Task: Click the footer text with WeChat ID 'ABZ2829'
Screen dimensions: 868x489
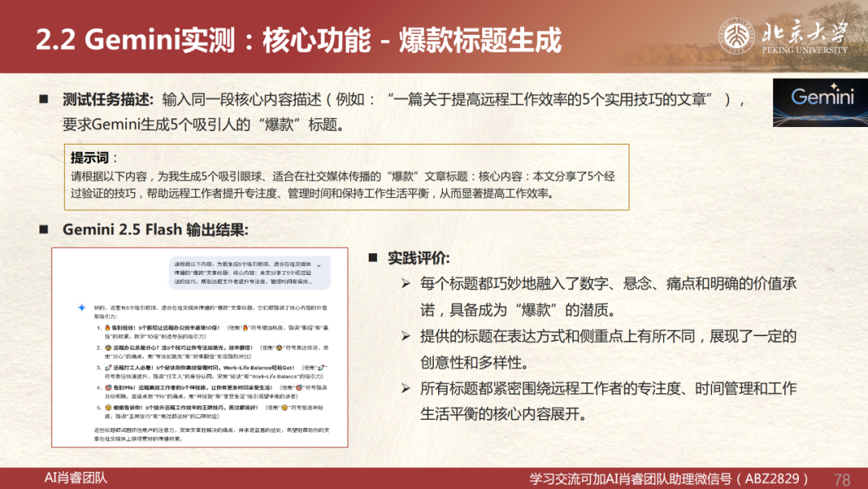Action: coord(669,479)
